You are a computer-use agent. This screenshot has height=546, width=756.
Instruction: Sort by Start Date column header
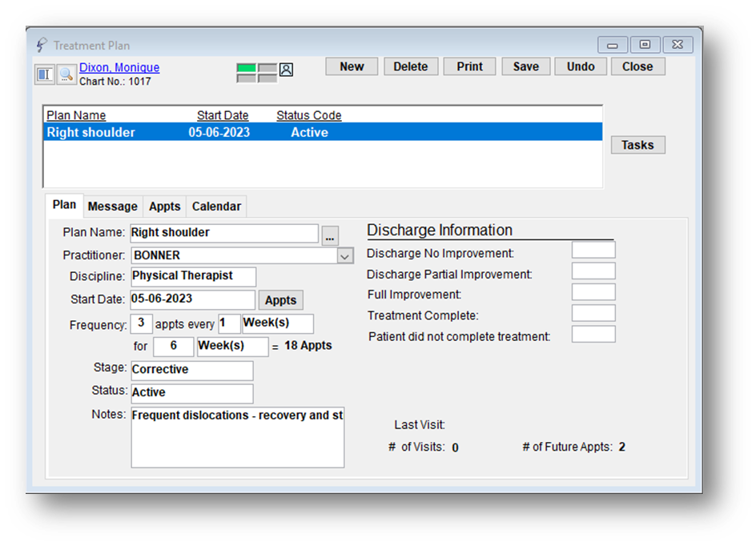tap(223, 115)
